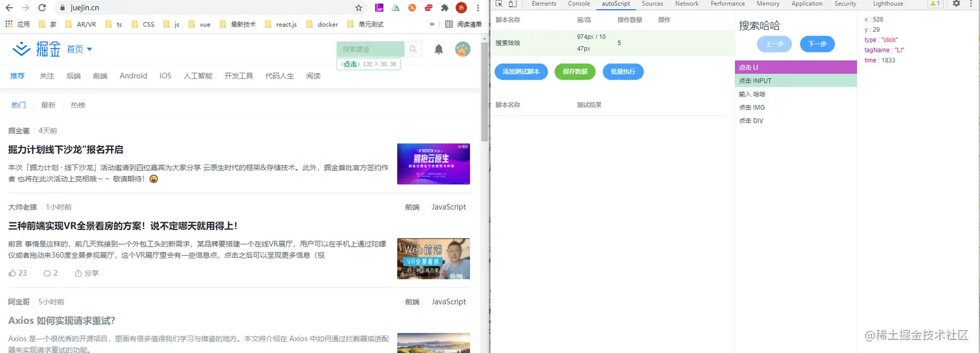The height and width of the screenshot is (353, 980).
Task: Click the browser forward arrow
Action: pos(25,8)
